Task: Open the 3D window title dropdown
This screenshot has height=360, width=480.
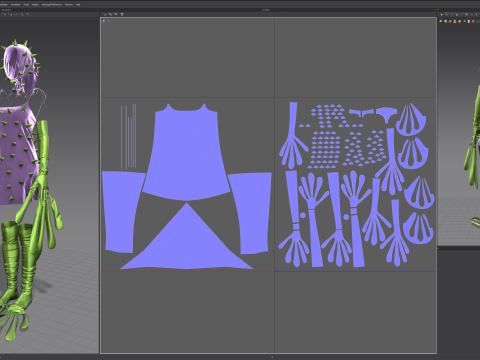Action: 19,10
